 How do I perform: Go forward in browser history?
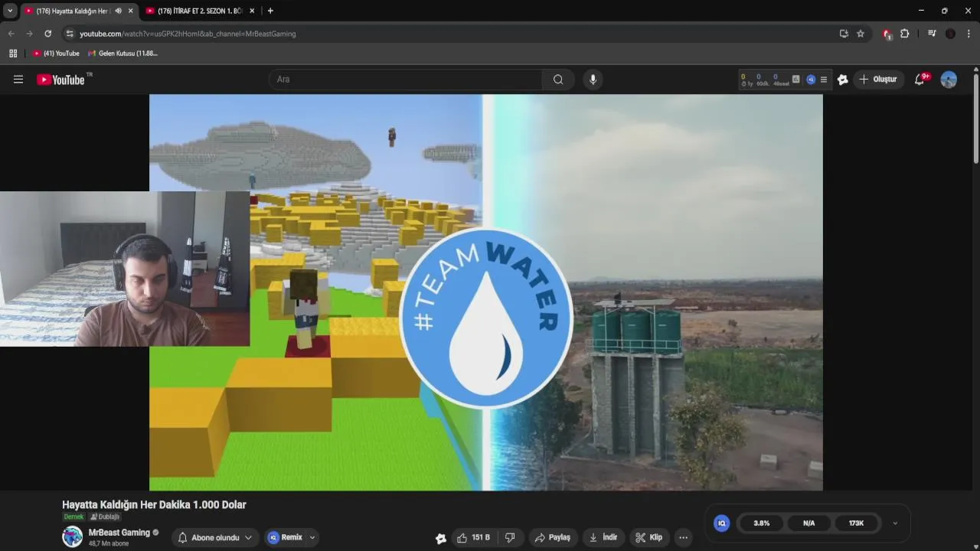29,34
